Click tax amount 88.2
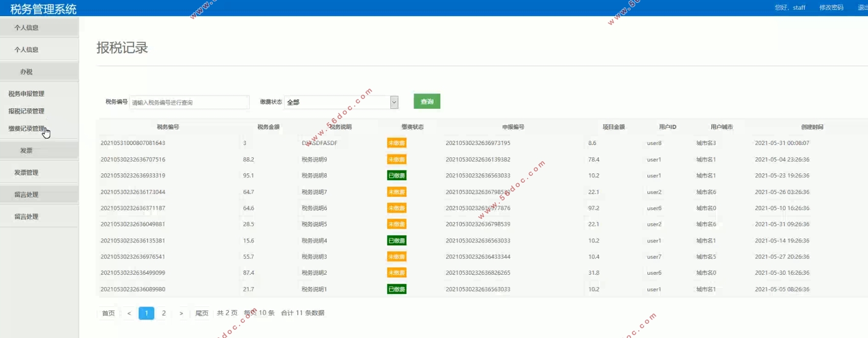Screen dimensions: 868x338 click(249, 160)
